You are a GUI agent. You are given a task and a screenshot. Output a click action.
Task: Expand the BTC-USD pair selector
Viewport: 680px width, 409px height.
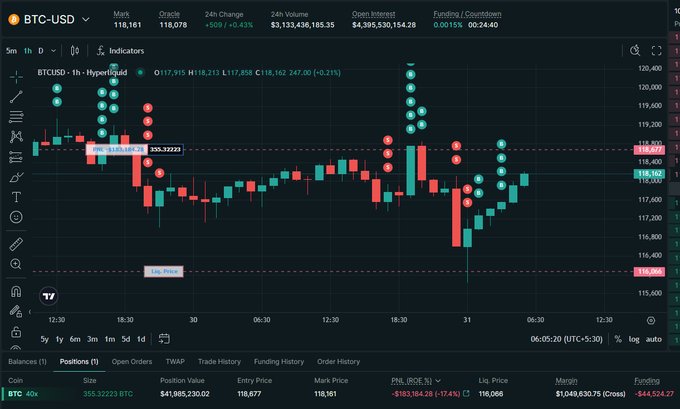(x=86, y=20)
